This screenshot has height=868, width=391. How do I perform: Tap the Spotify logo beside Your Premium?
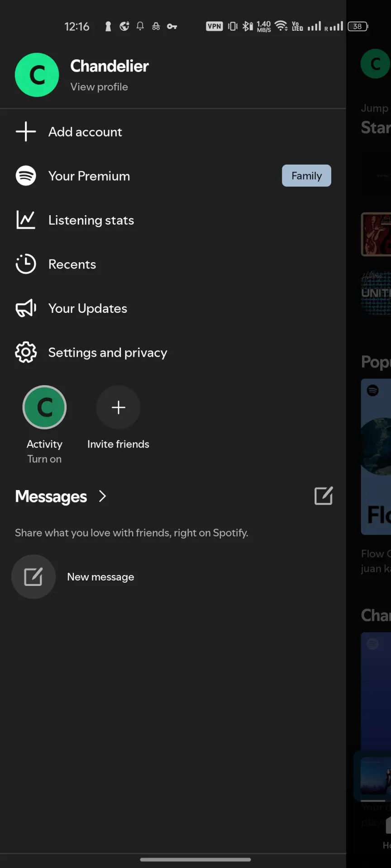(26, 176)
